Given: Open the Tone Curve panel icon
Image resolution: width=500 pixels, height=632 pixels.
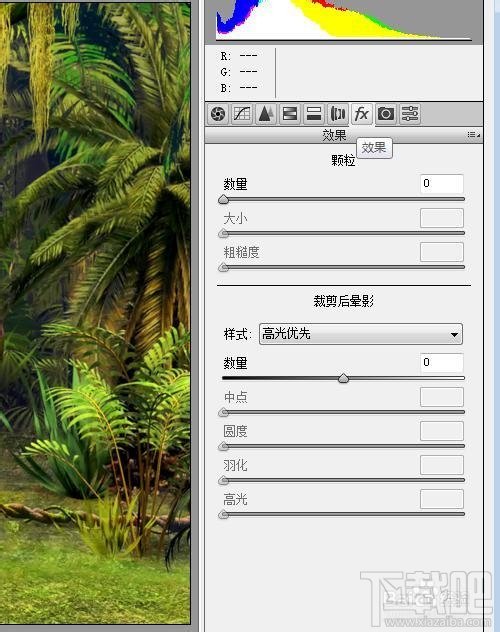Looking at the screenshot, I should tap(242, 114).
